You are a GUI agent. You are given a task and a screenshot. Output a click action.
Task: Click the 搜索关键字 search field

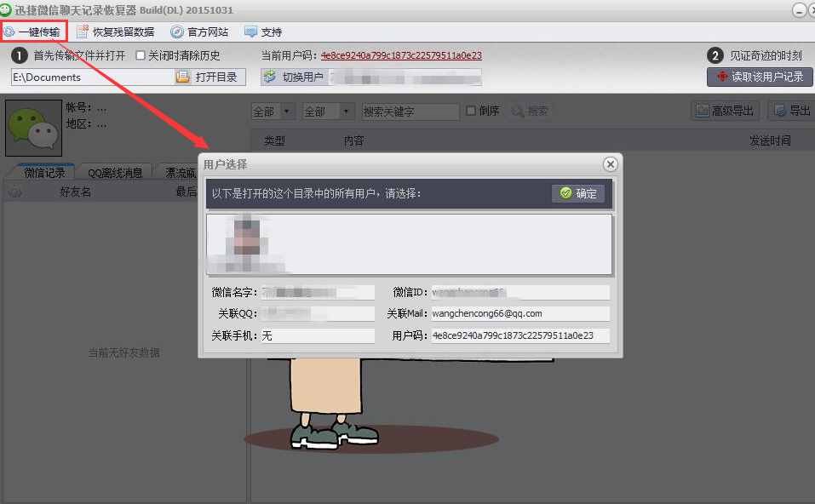click(410, 112)
